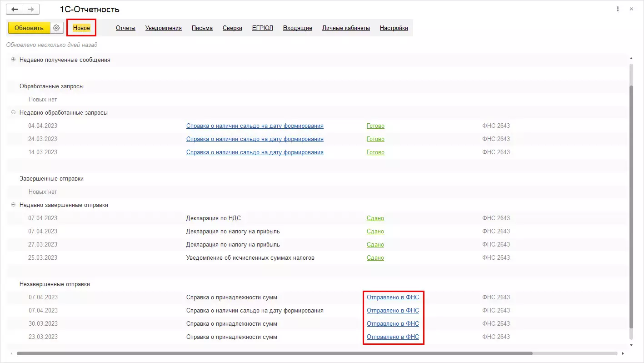Open the Входящие tab
This screenshot has width=644, height=363.
(298, 28)
